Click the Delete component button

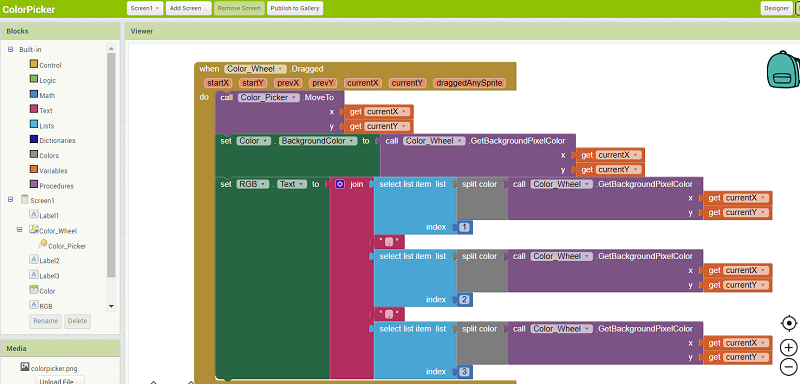[78, 321]
